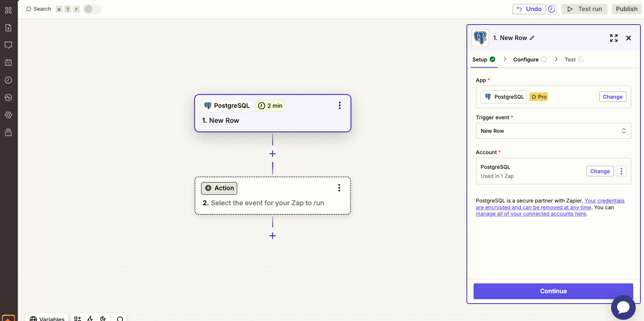Open the apps grid icon in sidebar
The height and width of the screenshot is (321, 644).
point(8,10)
